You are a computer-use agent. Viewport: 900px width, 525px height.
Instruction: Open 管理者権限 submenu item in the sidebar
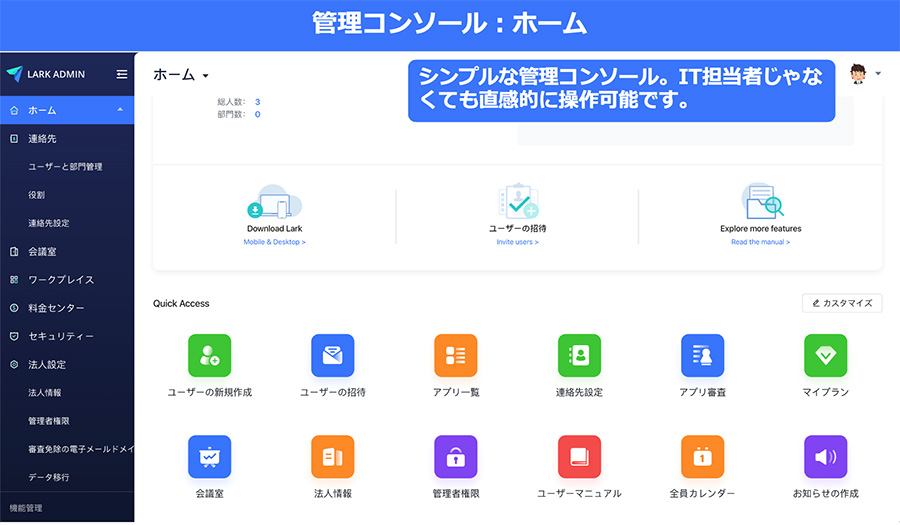[49, 421]
